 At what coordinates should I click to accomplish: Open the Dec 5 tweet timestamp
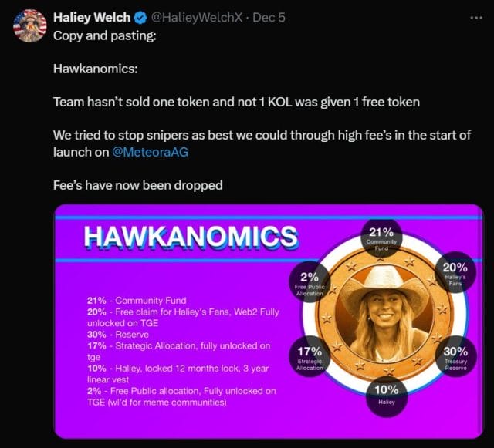point(269,17)
